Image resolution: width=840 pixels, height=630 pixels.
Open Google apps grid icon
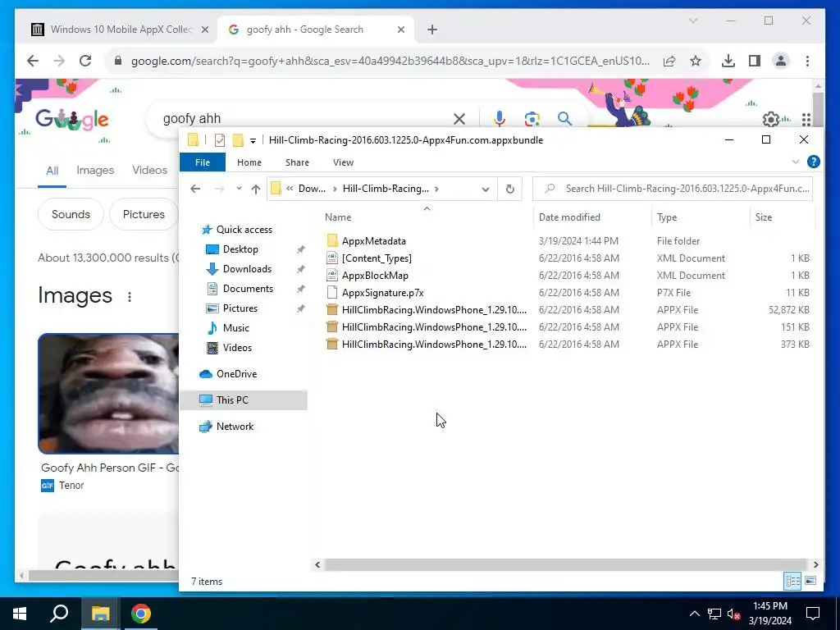806,118
